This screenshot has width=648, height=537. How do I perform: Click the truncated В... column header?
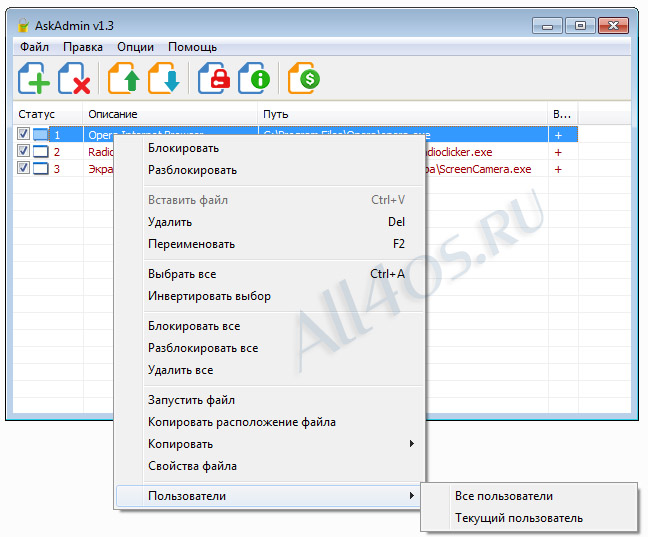tap(563, 114)
